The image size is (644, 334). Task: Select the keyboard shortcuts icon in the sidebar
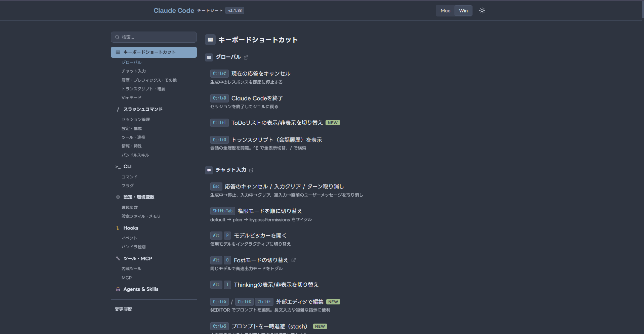point(118,52)
